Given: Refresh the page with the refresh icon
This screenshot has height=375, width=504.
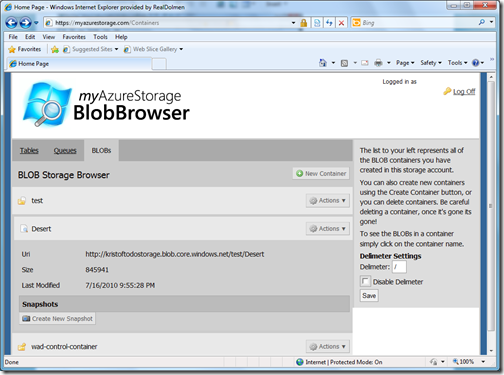Looking at the screenshot, I should tap(329, 23).
